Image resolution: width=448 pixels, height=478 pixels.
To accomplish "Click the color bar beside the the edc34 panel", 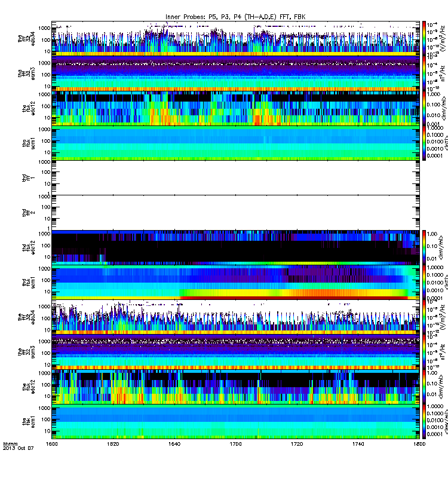I will (424, 317).
